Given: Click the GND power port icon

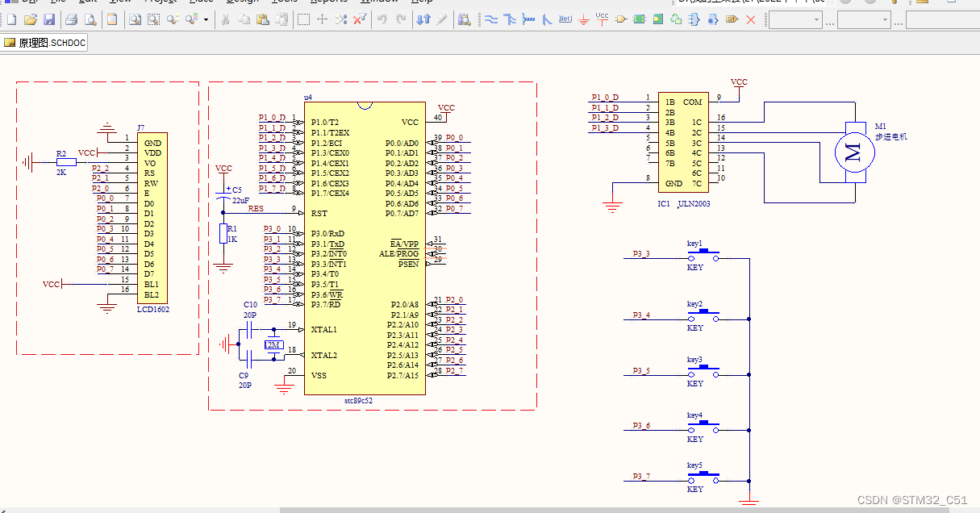Looking at the screenshot, I should click(583, 19).
